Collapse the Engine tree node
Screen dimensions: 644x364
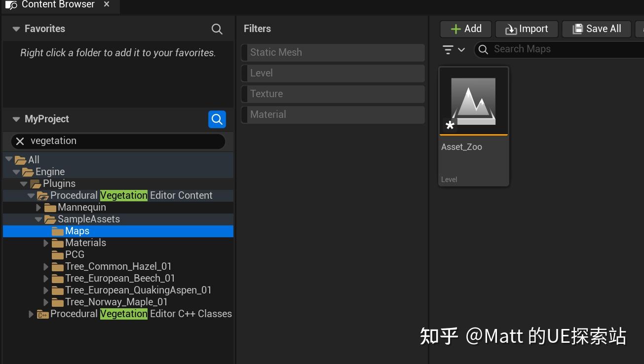pos(16,172)
